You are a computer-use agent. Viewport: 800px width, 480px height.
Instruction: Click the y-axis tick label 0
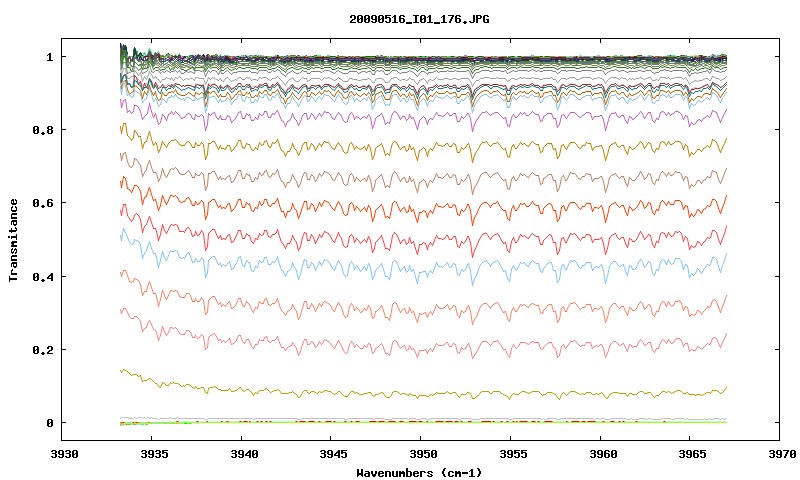(x=49, y=423)
